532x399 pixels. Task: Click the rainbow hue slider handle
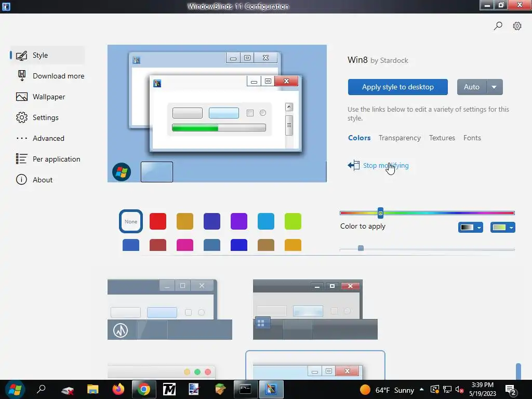tap(380, 213)
